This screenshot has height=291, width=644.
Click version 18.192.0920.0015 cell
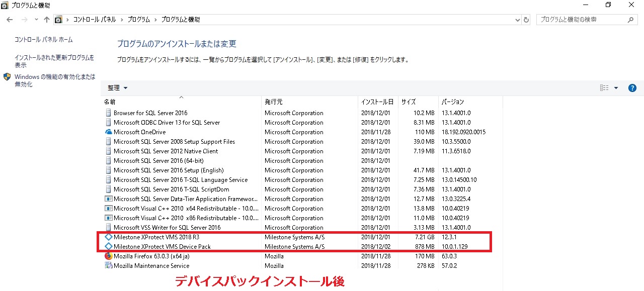click(463, 132)
